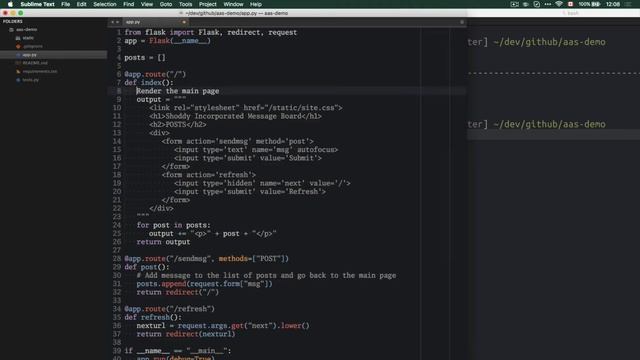Click 'for post in posts:' on line 24
Screen dimensions: 640x360
pos(173,225)
